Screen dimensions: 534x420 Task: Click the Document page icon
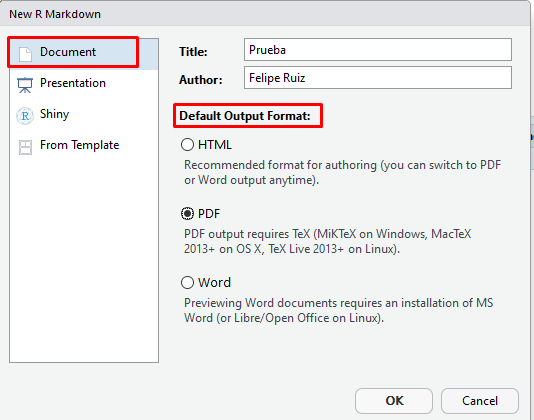click(25, 54)
